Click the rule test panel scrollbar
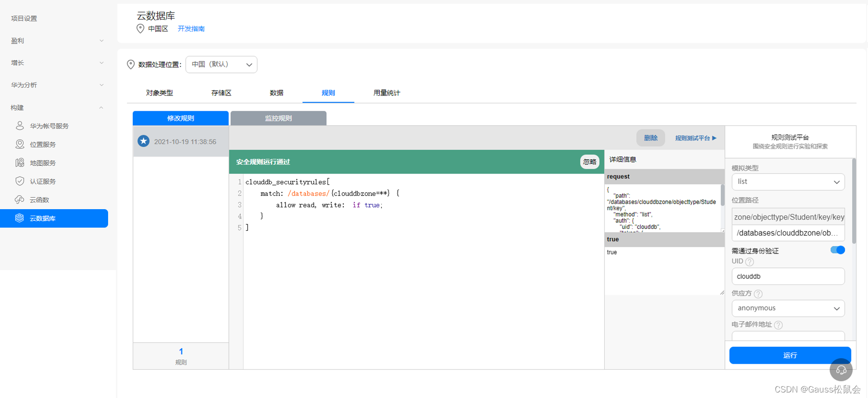868x398 pixels. tap(854, 201)
